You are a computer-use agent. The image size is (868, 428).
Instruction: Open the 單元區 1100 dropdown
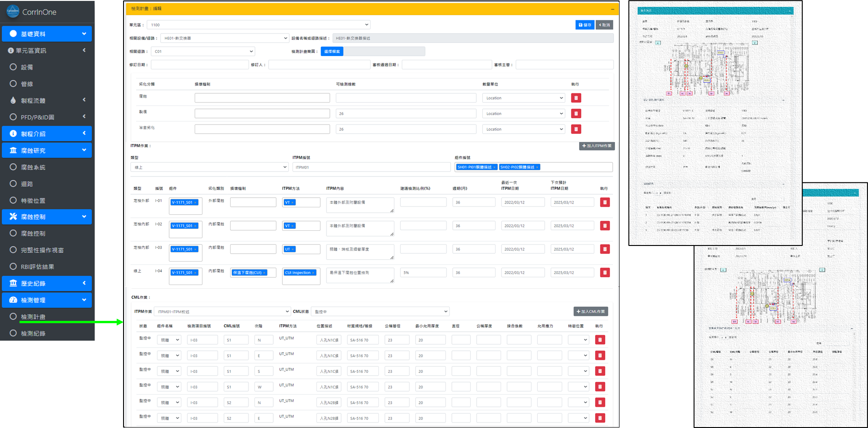click(259, 25)
